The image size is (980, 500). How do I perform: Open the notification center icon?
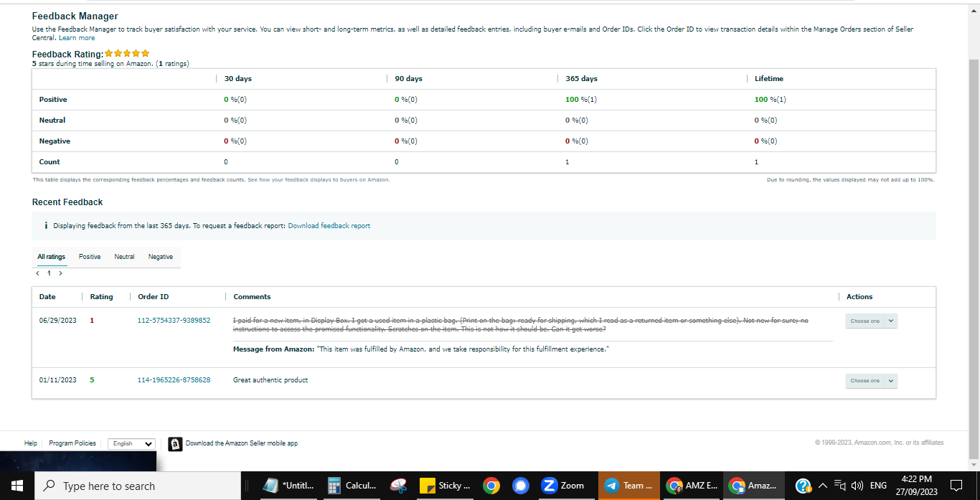pos(956,486)
